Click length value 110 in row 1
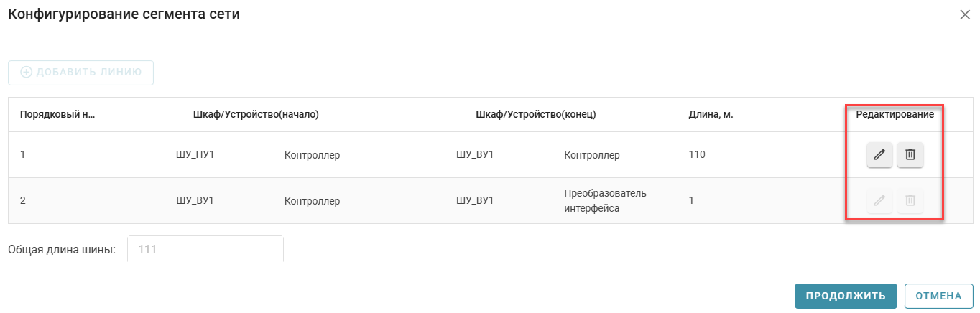The image size is (980, 313). point(697,154)
